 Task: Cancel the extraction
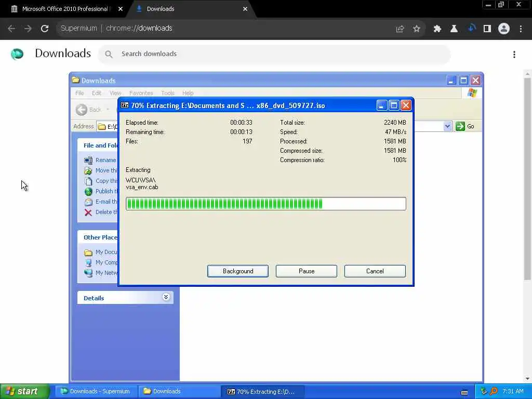click(x=375, y=271)
